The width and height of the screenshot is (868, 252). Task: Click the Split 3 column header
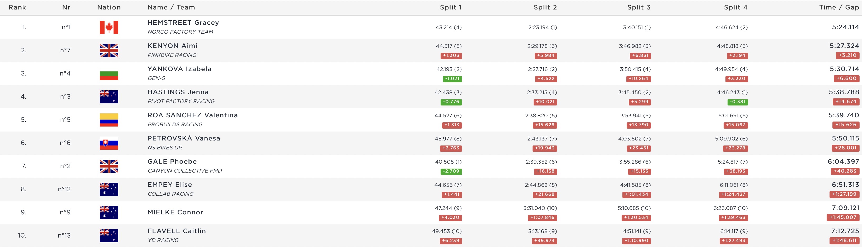click(x=639, y=7)
